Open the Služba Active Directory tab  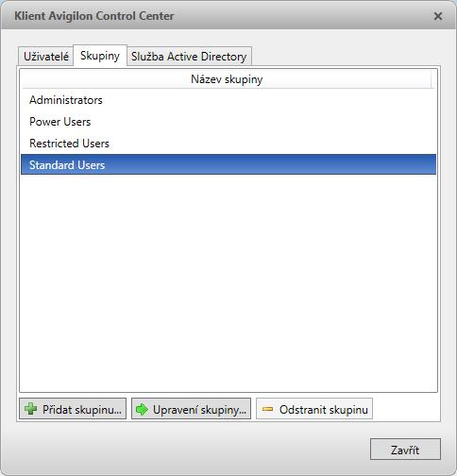tap(189, 57)
